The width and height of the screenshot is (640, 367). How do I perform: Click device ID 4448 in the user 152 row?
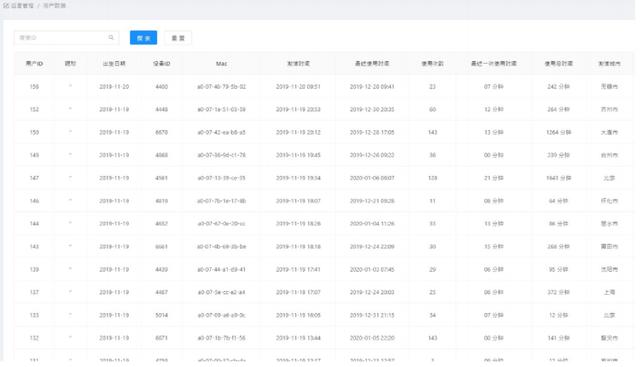(x=162, y=109)
